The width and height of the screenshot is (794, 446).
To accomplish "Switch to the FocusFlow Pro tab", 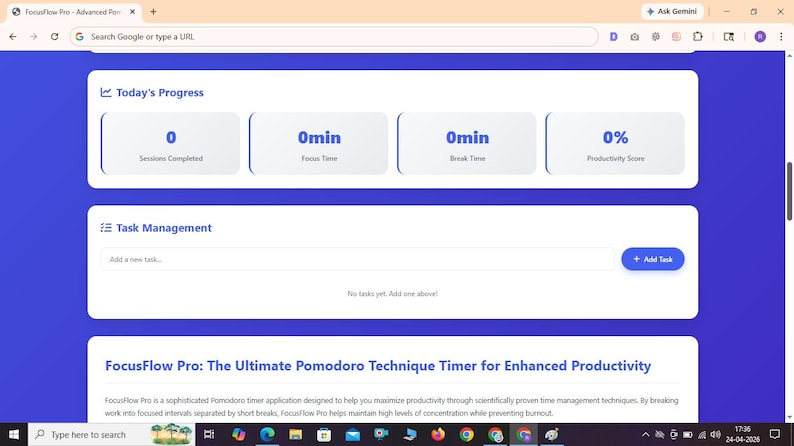I will [x=73, y=12].
